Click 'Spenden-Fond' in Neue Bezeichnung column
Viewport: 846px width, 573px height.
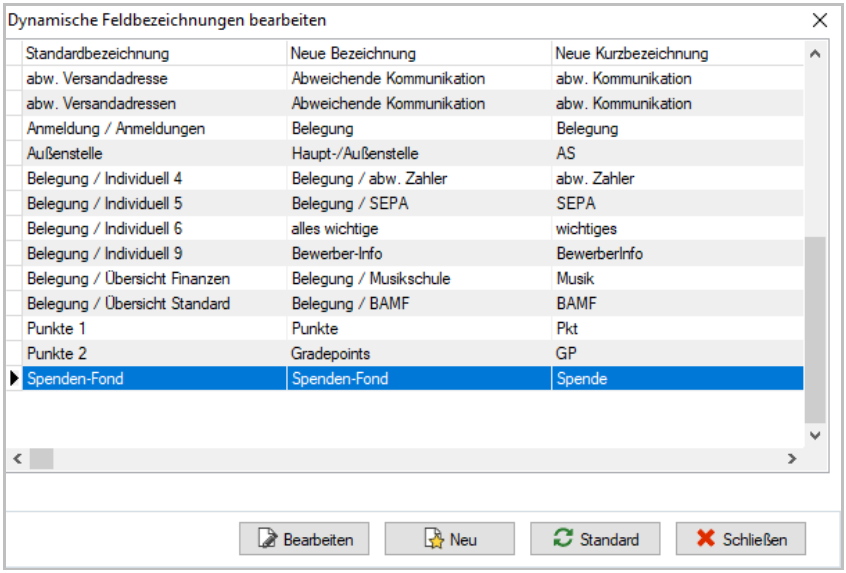tap(419, 378)
